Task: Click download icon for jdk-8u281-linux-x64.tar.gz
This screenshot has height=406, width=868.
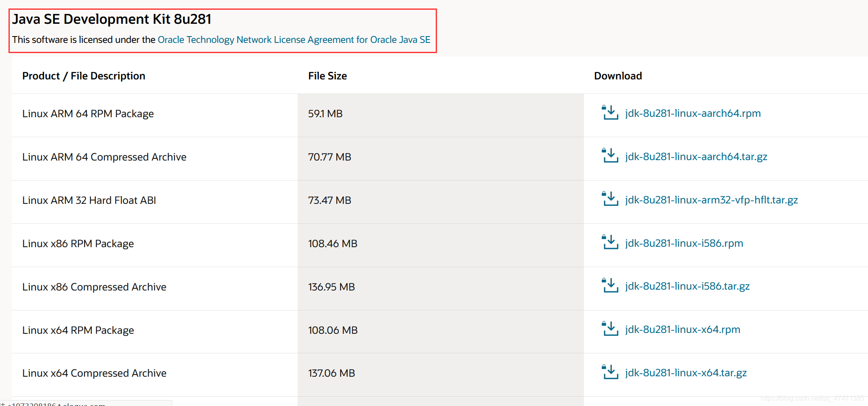Action: click(x=610, y=372)
